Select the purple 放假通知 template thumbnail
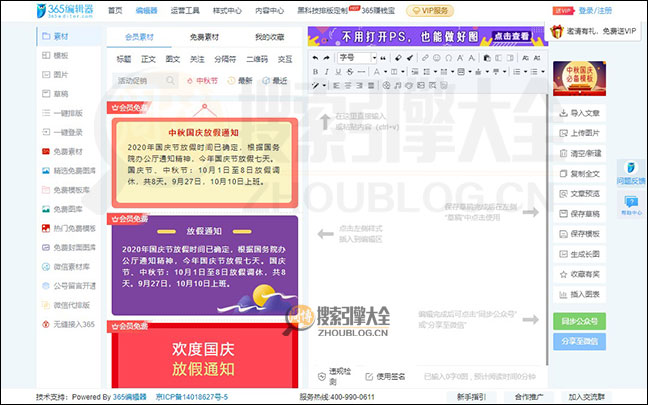Viewport: 648px width, 405px height. click(205, 259)
